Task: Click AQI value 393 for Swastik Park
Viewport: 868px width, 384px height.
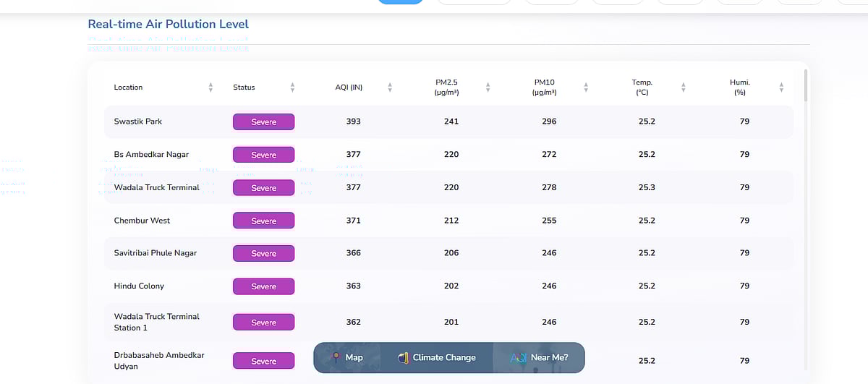Action: click(353, 121)
